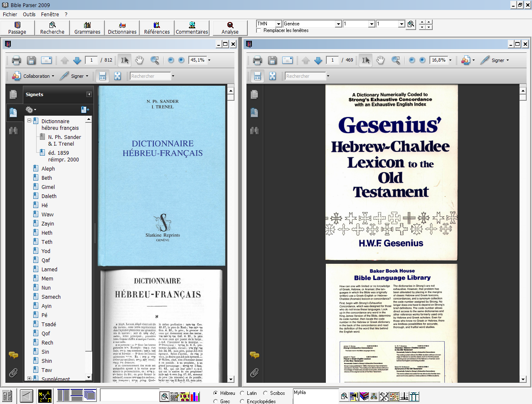Zoom in the left PDF
Viewport: 532px width, 404px height.
181,60
